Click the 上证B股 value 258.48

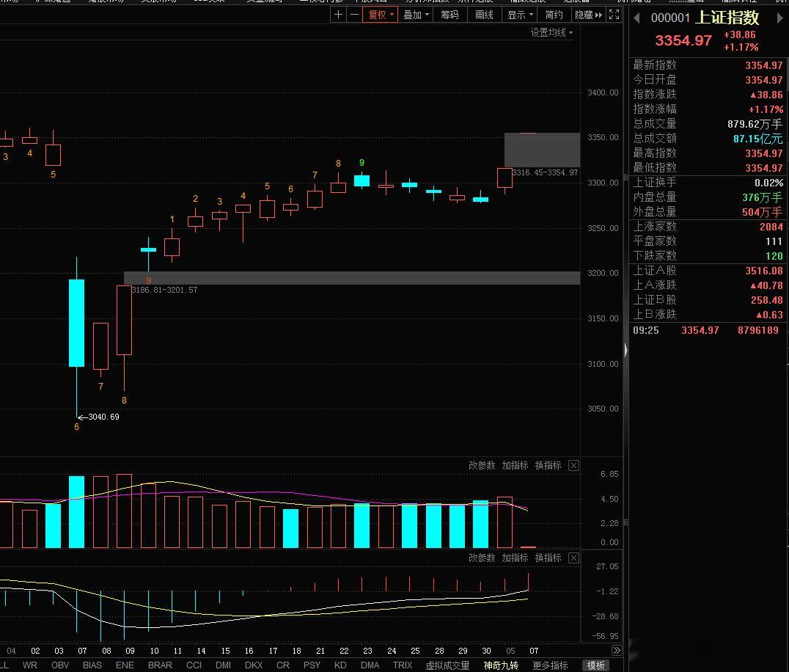pos(767,299)
